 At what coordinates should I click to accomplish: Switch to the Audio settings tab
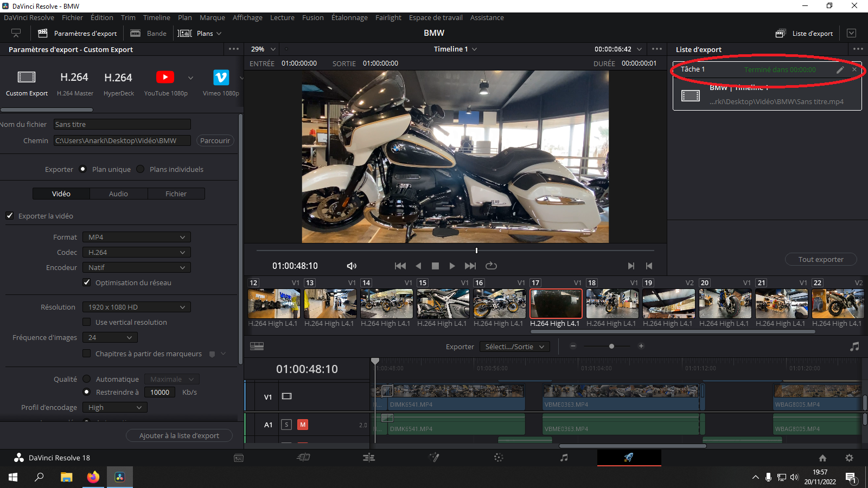point(118,194)
